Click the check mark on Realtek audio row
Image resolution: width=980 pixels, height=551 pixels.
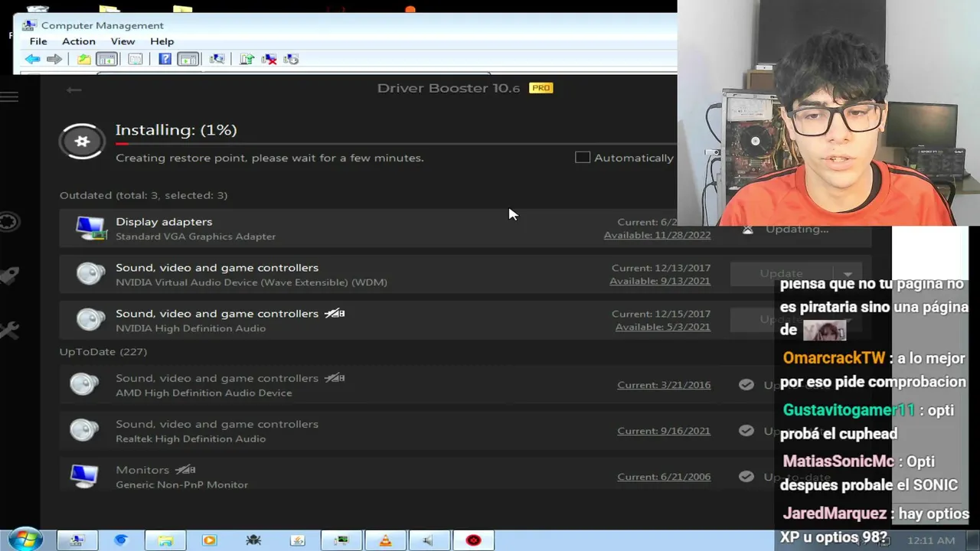[x=746, y=431]
